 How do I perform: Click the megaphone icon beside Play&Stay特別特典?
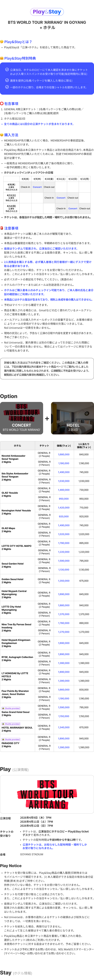[2, 58]
